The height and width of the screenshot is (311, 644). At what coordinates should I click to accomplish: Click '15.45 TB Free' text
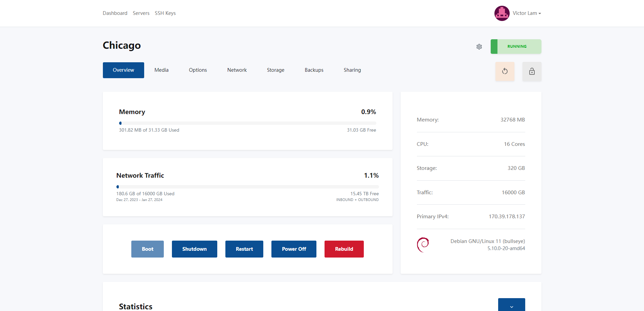[x=364, y=194]
